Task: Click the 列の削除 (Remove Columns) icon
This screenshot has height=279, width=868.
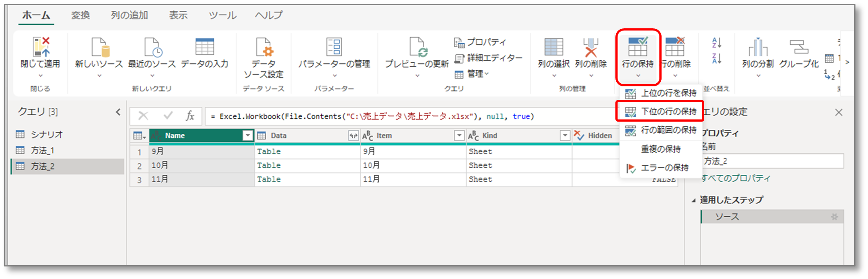Action: pos(591,47)
